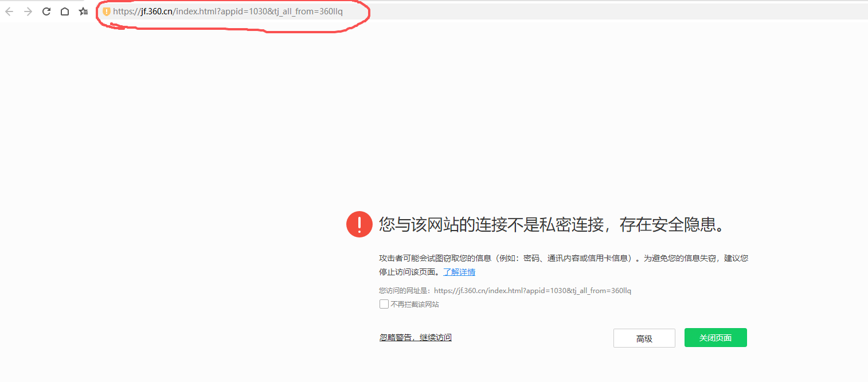Open the browser home page icon
Viewport: 868px width, 382px height.
coord(65,11)
